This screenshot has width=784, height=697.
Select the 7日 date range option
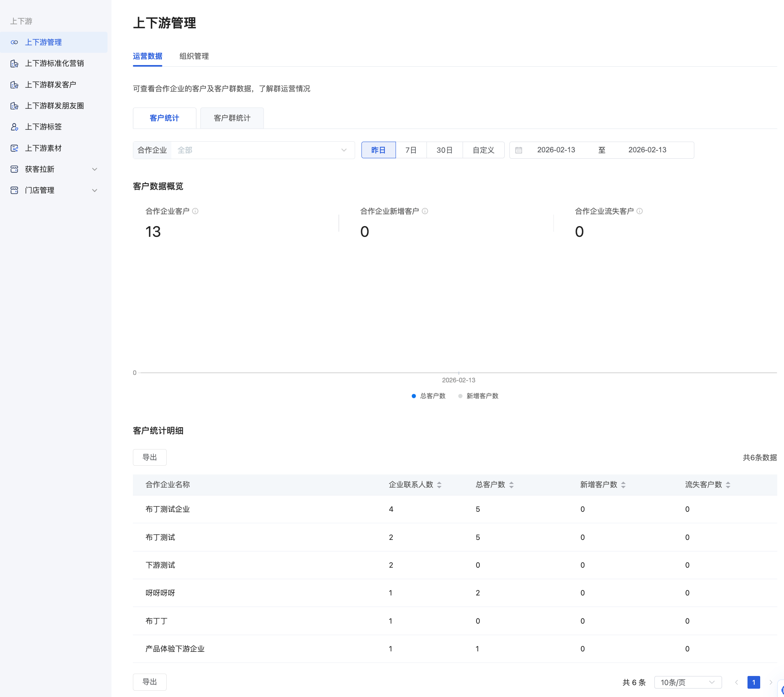(x=411, y=150)
